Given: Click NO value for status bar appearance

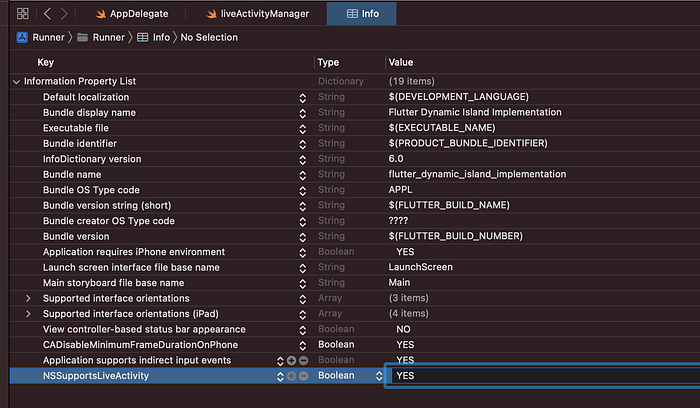Looking at the screenshot, I should [x=403, y=329].
